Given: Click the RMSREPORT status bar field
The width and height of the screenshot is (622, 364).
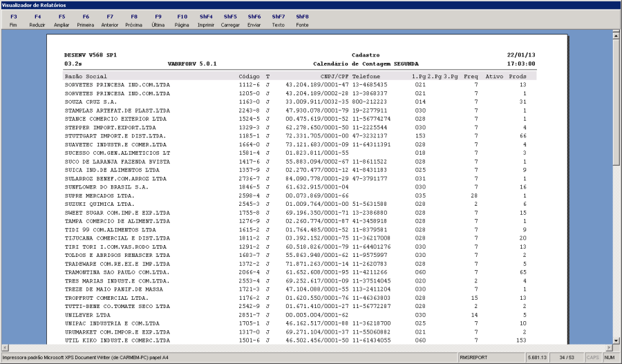Looking at the screenshot, I should [491, 358].
